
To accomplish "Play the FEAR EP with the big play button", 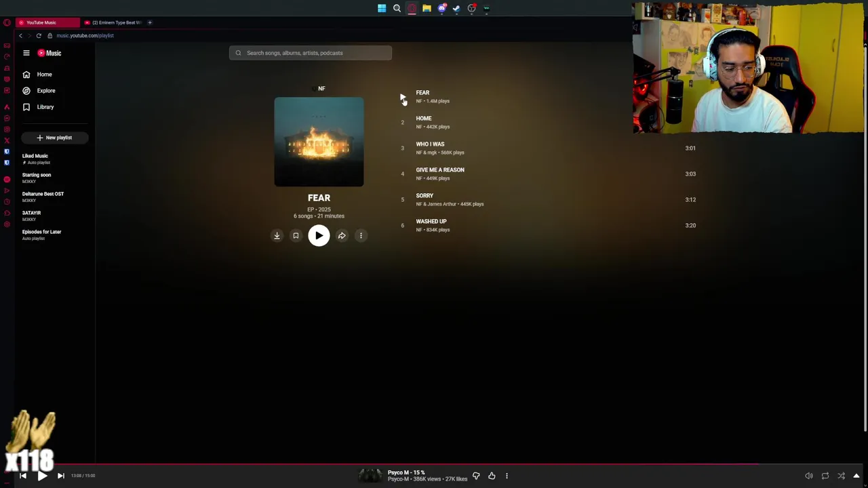I will tap(319, 236).
